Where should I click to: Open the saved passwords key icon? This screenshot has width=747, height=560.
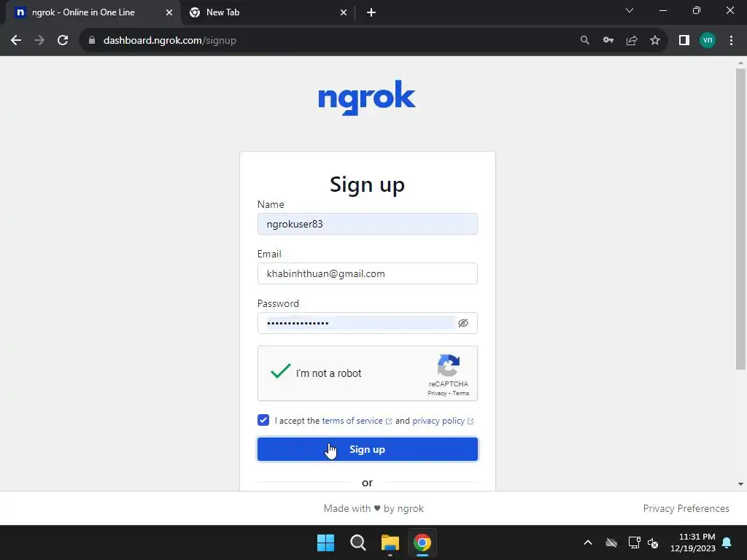pyautogui.click(x=608, y=41)
